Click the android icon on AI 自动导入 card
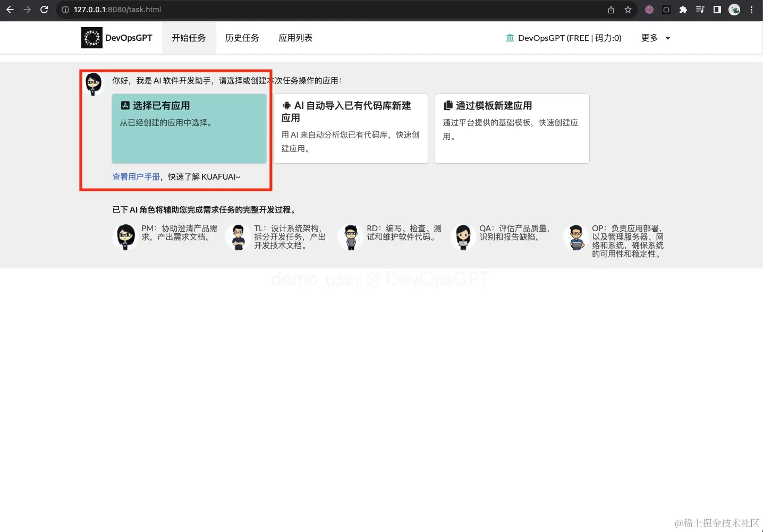 pos(287,106)
